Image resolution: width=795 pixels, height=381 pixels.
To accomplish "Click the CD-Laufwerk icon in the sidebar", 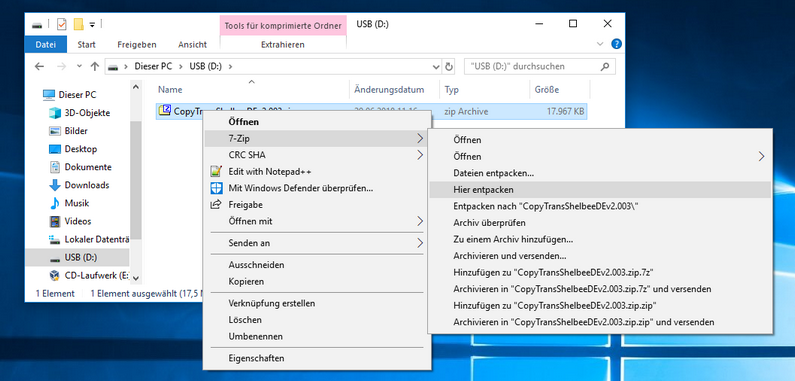I will 55,275.
